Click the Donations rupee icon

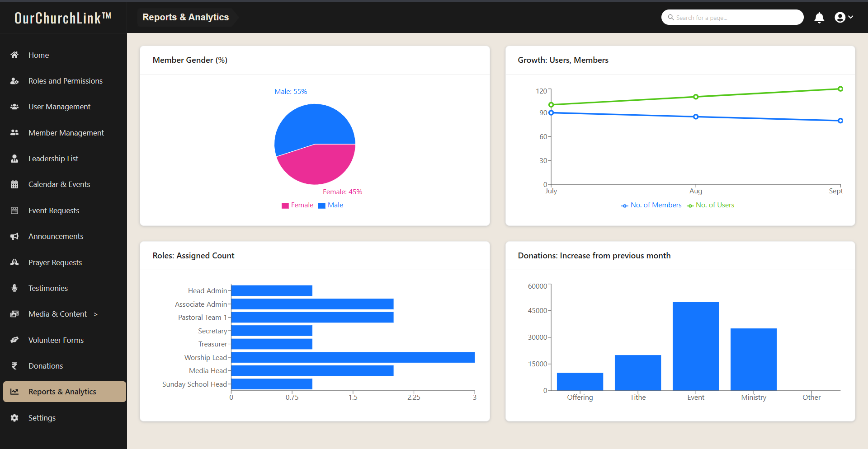(14, 366)
